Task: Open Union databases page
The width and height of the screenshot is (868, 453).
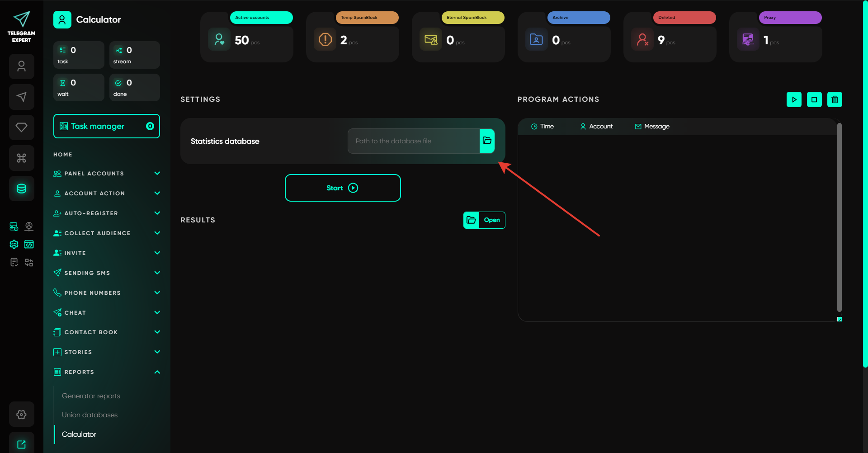Action: pyautogui.click(x=90, y=415)
